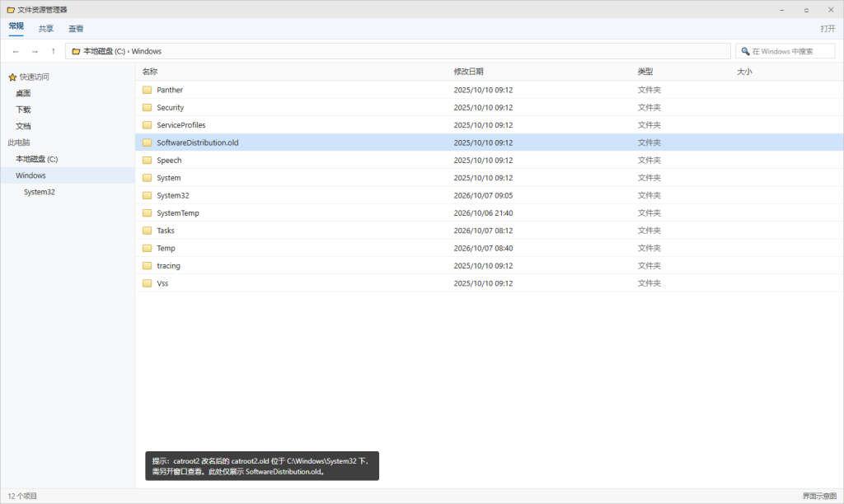Select 桌面 in the sidebar
Screen dimensions: 844x504
pyautogui.click(x=23, y=93)
